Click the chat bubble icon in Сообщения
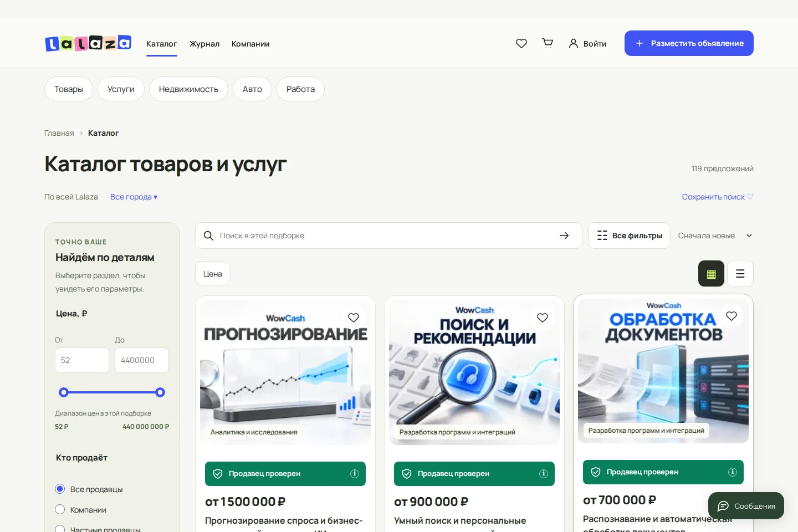 [x=723, y=506]
